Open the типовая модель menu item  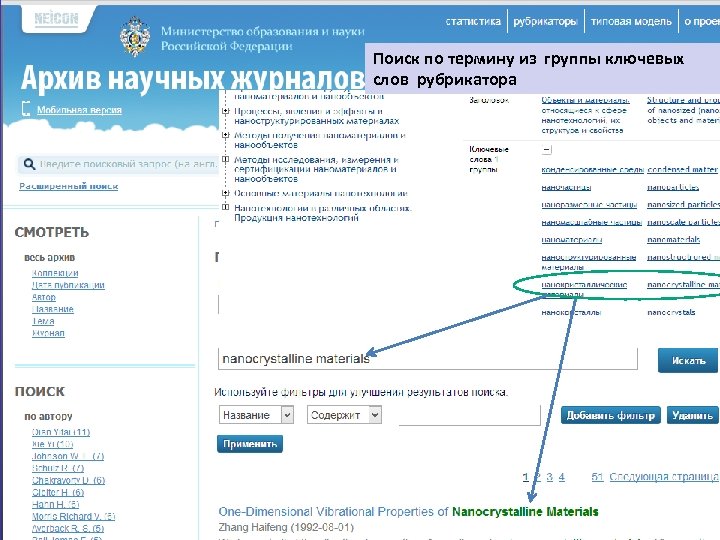pos(631,21)
